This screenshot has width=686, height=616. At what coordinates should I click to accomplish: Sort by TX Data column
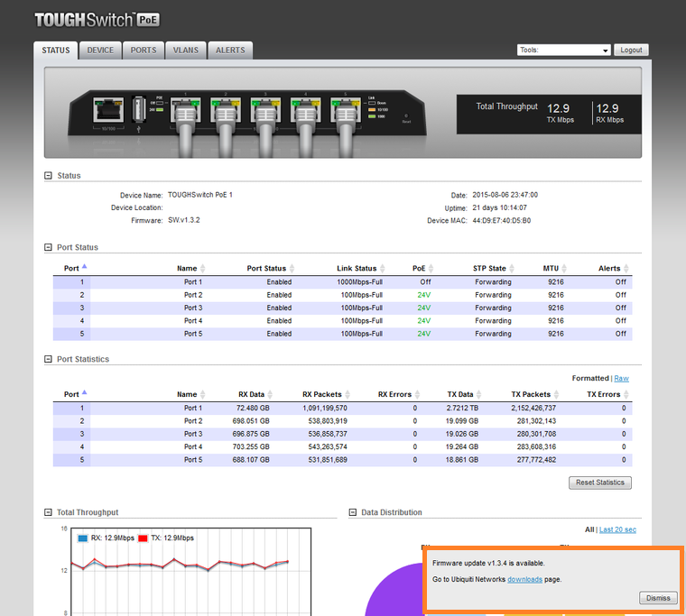click(464, 394)
